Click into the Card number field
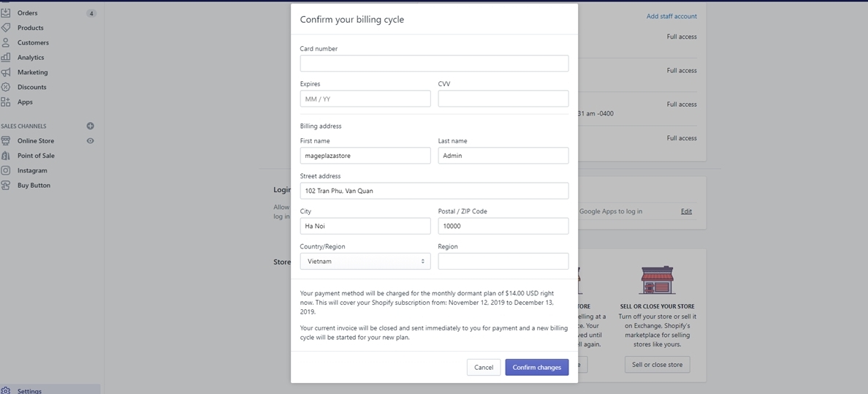The height and width of the screenshot is (394, 868). [x=434, y=64]
